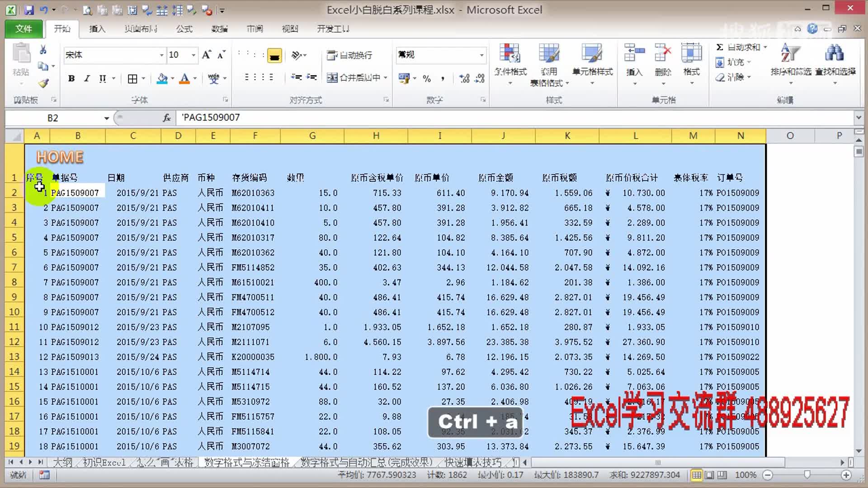This screenshot has height=488, width=868.
Task: Apply underline formatting
Action: [102, 78]
